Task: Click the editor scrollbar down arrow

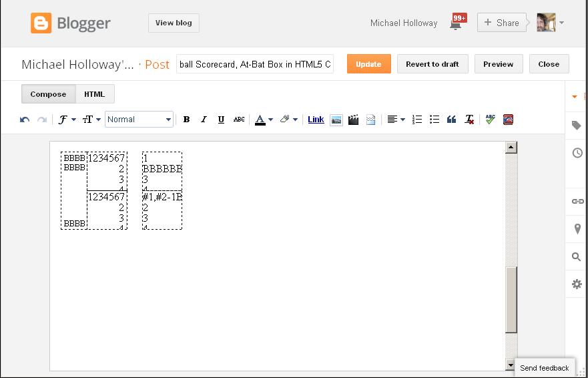Action: pyautogui.click(x=511, y=365)
